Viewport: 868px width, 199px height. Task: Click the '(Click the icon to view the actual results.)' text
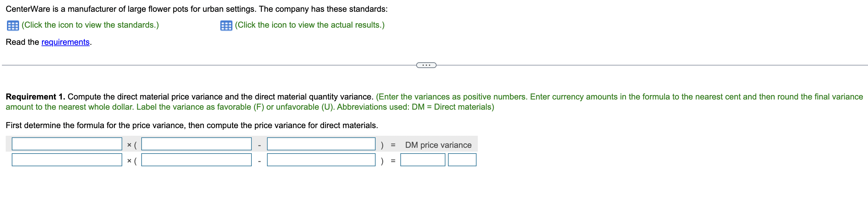pos(310,24)
